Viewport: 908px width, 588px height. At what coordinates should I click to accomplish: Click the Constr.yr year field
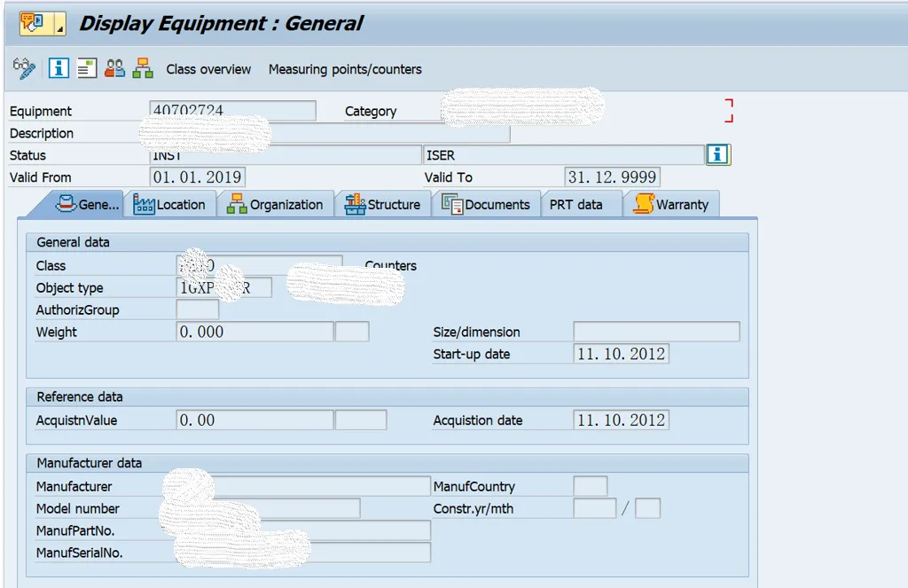point(595,508)
